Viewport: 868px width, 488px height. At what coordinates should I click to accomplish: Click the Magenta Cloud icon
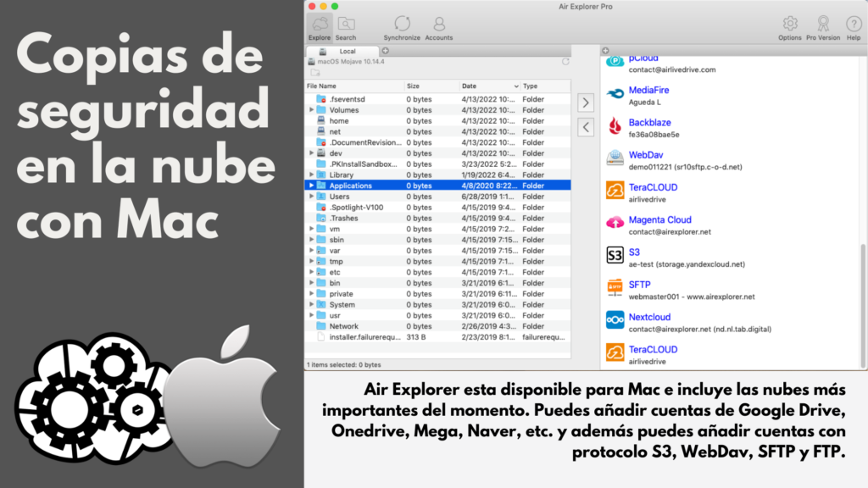point(615,223)
